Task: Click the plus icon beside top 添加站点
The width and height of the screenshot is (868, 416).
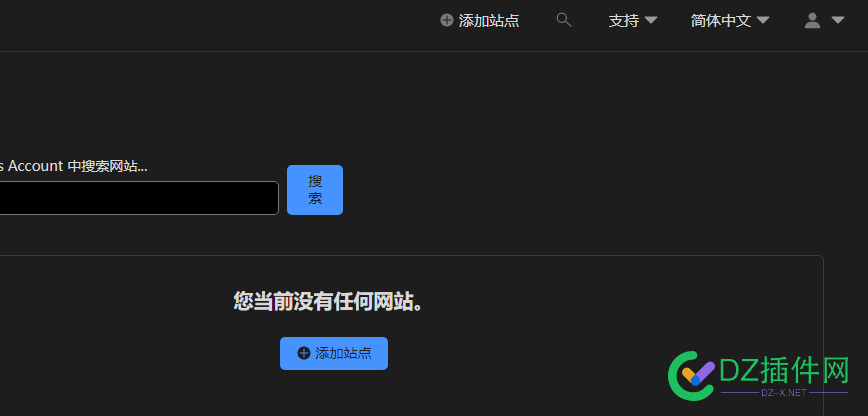Action: 446,20
